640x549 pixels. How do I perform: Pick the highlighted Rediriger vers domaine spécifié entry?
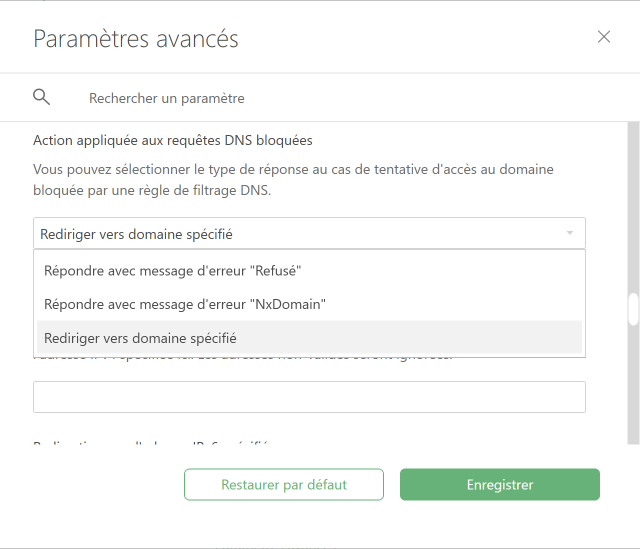click(309, 338)
